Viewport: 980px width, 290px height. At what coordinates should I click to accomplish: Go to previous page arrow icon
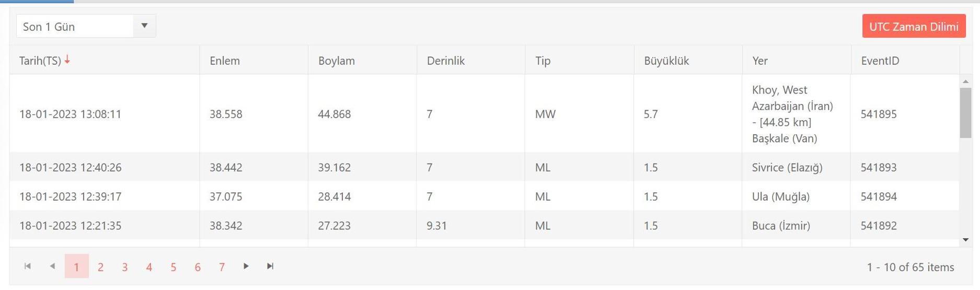click(x=52, y=266)
